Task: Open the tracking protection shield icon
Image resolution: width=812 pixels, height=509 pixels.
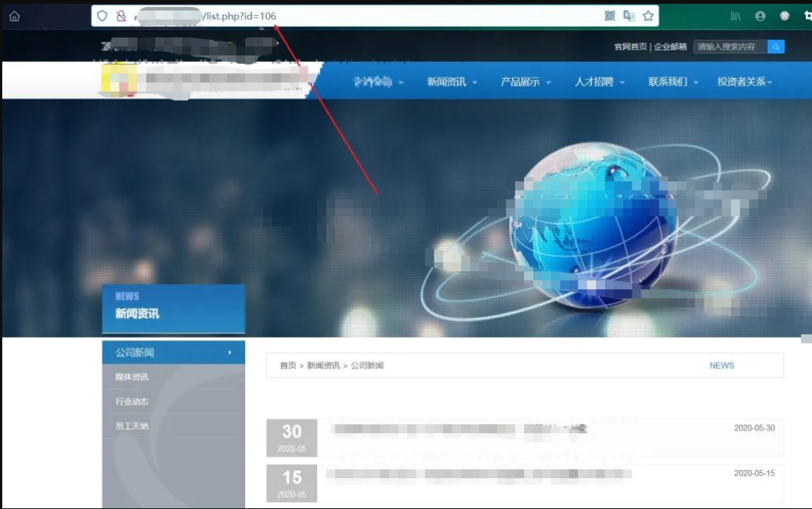Action: click(x=102, y=16)
